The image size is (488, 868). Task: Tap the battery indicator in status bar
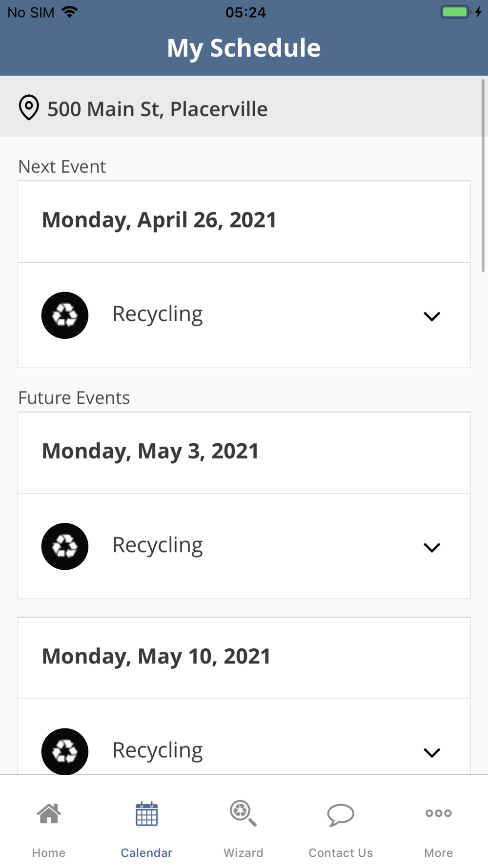[456, 12]
